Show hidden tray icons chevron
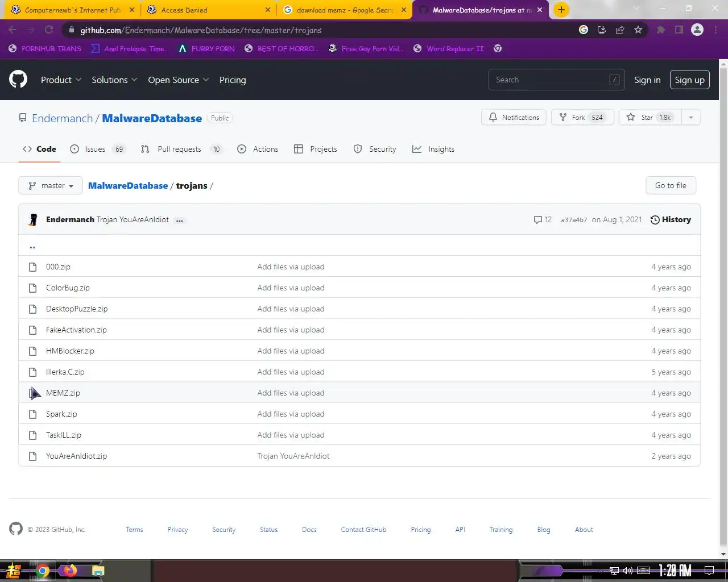 coord(599,571)
